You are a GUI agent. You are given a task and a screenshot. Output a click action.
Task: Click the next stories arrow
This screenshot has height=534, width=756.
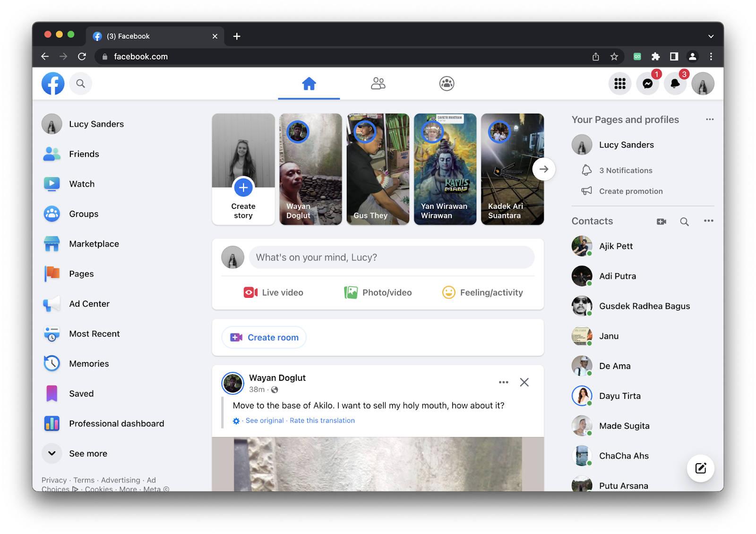pyautogui.click(x=544, y=169)
